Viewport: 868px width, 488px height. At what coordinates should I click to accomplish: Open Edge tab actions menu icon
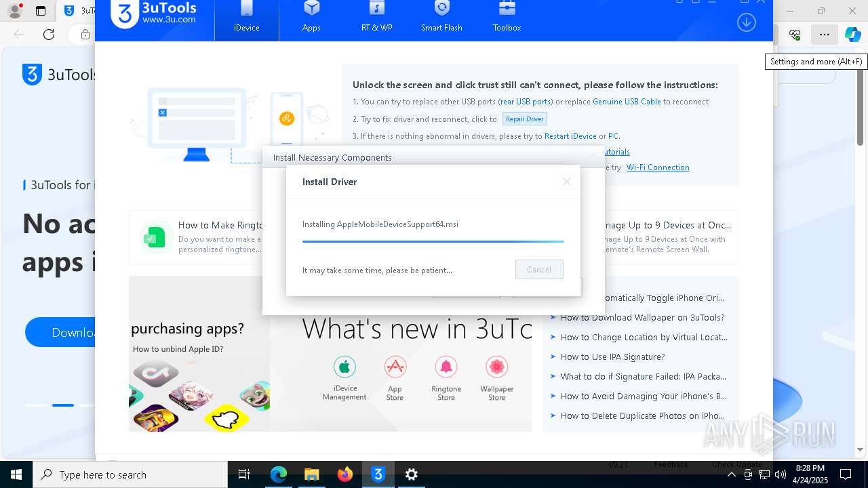(41, 11)
